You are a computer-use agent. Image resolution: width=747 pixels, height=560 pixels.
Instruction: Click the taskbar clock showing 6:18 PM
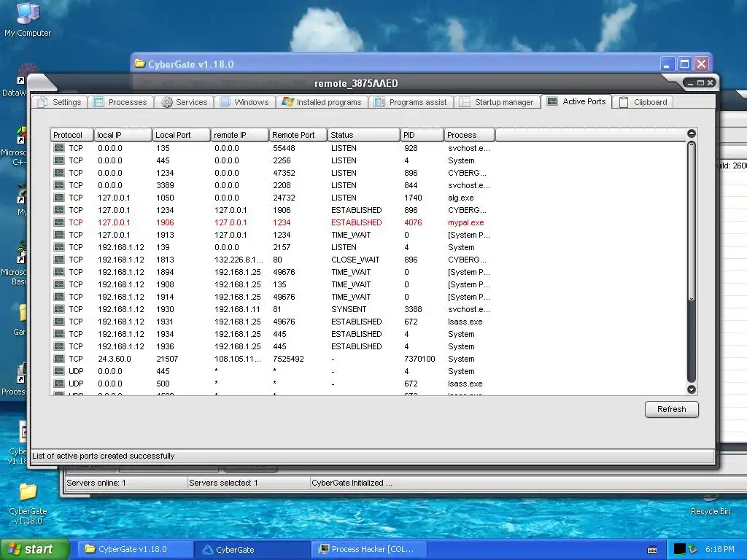[719, 549]
